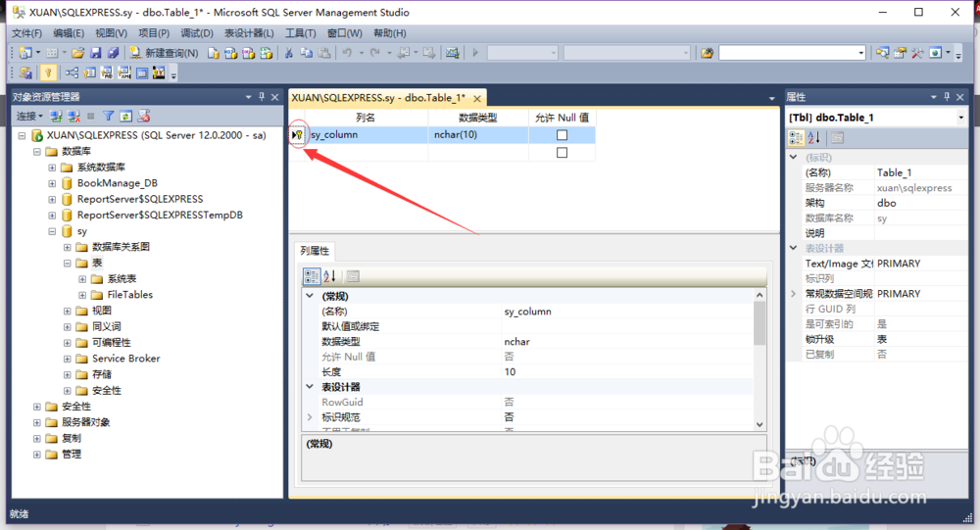Viewport: 980px width, 530px height.
Task: Expand the 标识规范 property row
Action: point(310,417)
